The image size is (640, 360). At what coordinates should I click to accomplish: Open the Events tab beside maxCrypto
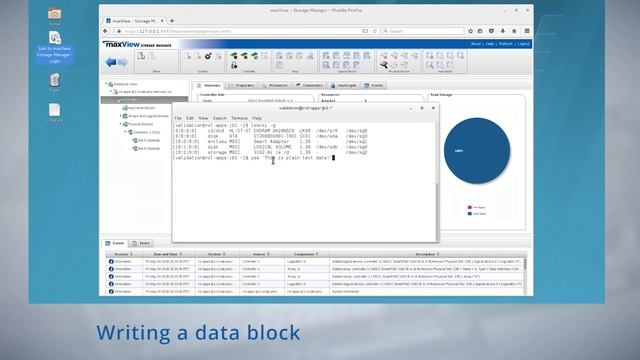coord(374,85)
